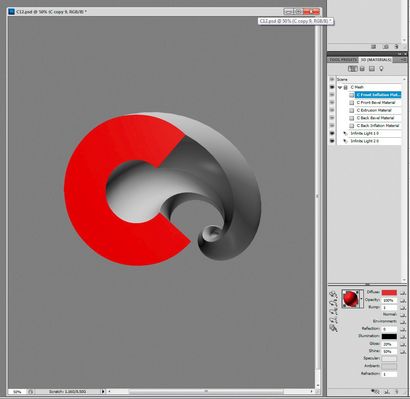The image size is (410, 399).
Task: Hide Infinite Light 1 via its eye
Action: [332, 133]
